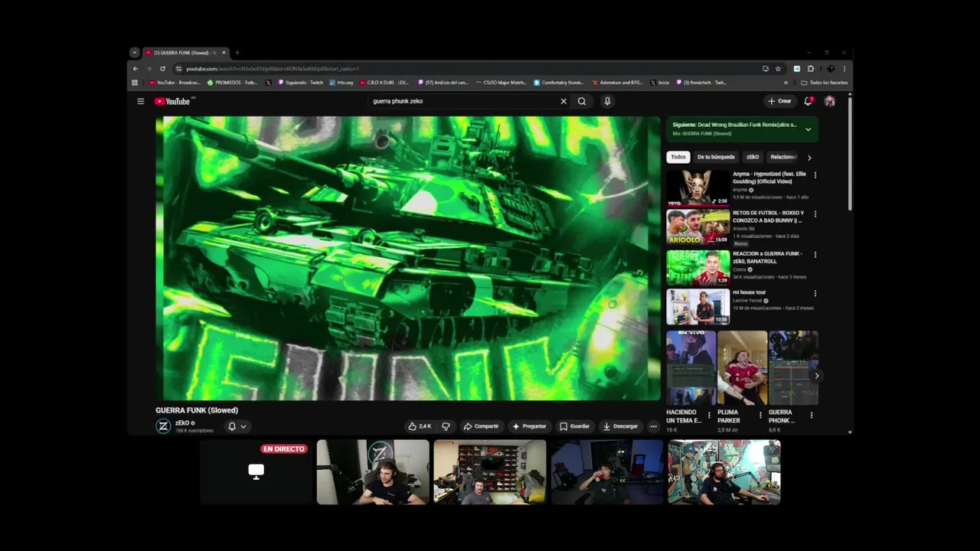Viewport: 980px width, 551px height.
Task: Open the zEkO channel name link
Action: coord(182,423)
